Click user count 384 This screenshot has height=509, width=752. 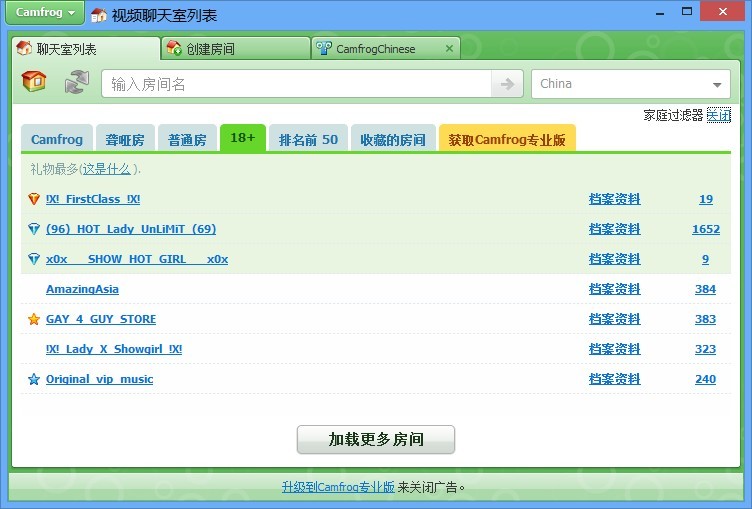pyautogui.click(x=705, y=289)
